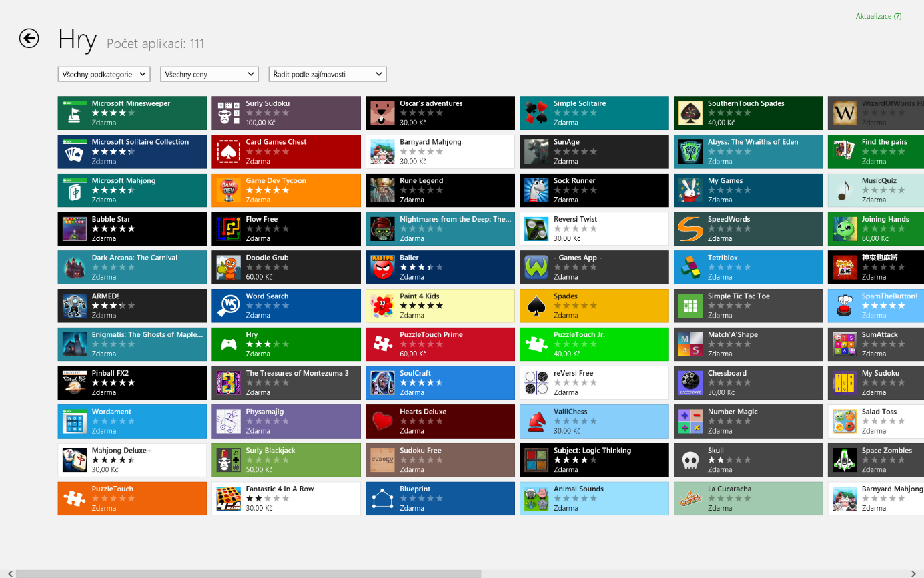Click the Surly Sudoku monkey icon
The width and height of the screenshot is (924, 578).
point(229,113)
